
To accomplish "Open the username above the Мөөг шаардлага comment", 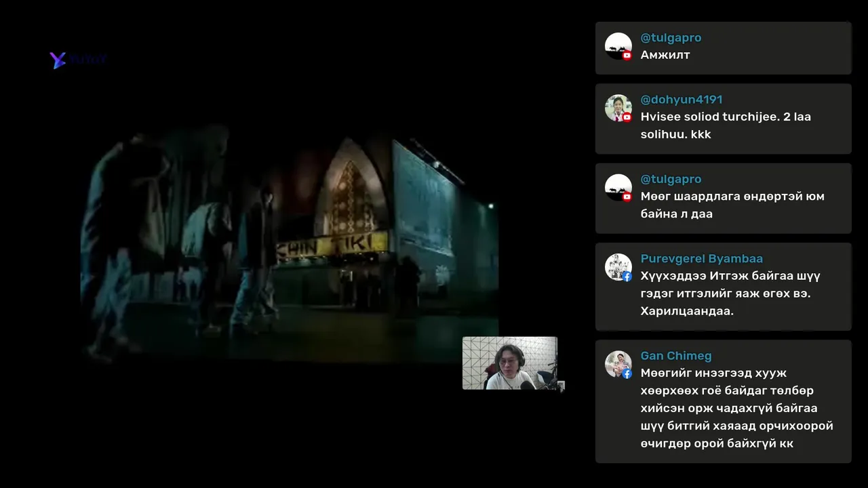I will point(671,179).
